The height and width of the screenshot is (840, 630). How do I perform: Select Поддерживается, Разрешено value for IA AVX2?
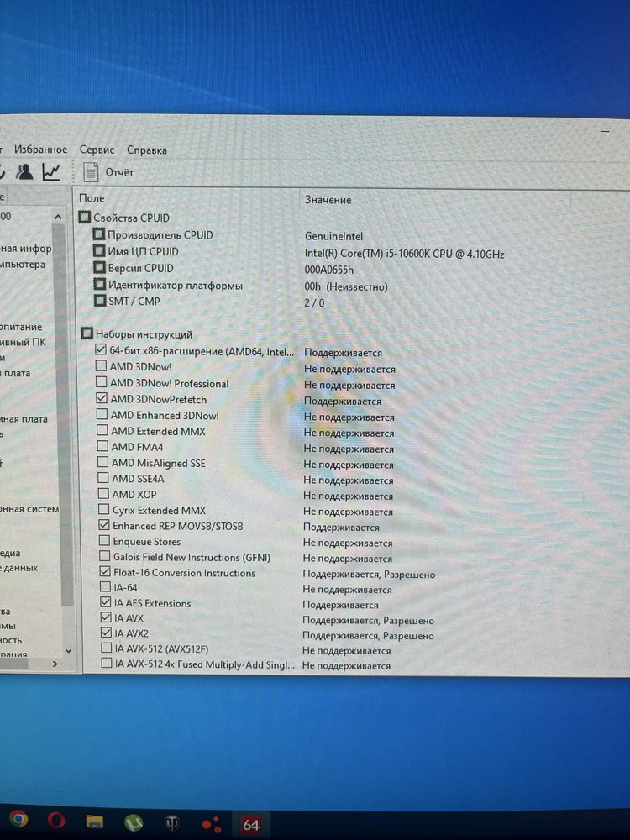(368, 636)
